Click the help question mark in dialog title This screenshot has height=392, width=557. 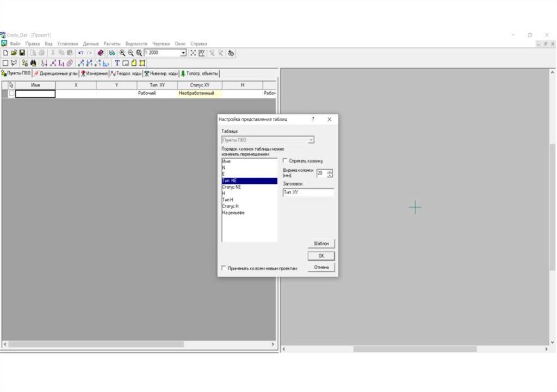[313, 119]
